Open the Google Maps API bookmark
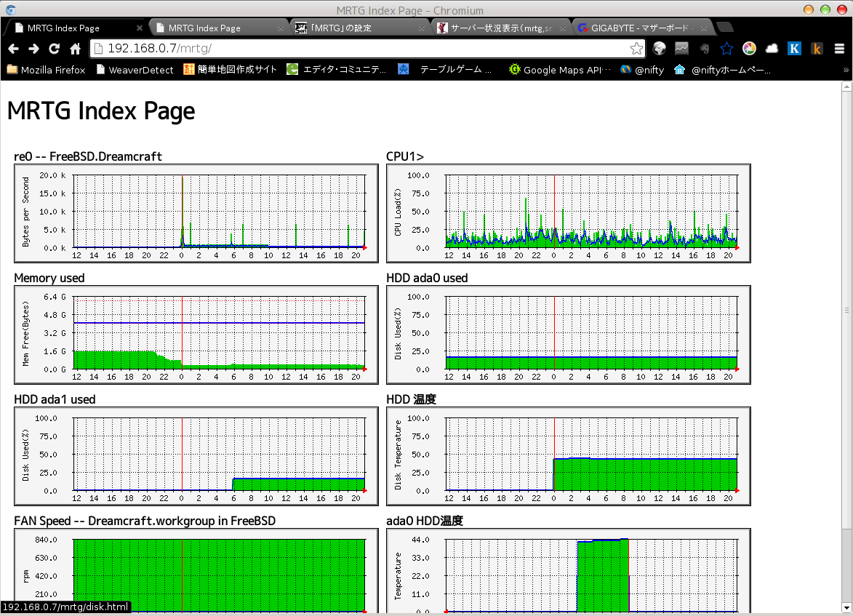 561,70
